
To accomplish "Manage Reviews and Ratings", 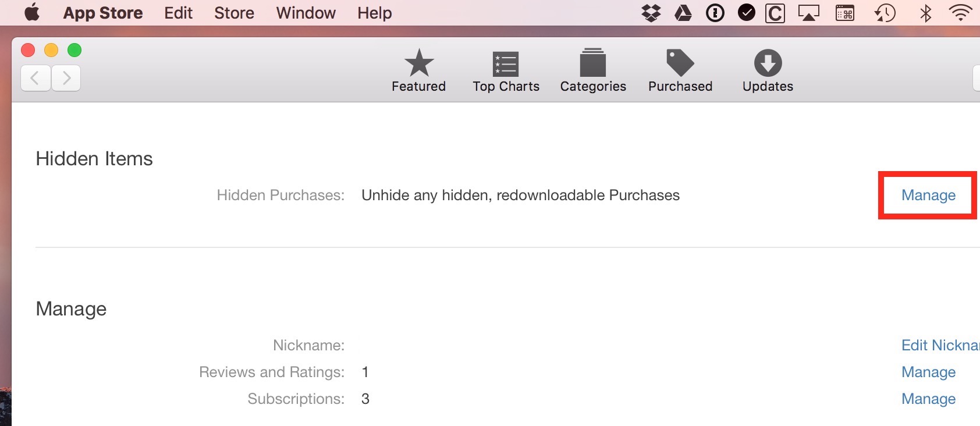I will (x=928, y=372).
